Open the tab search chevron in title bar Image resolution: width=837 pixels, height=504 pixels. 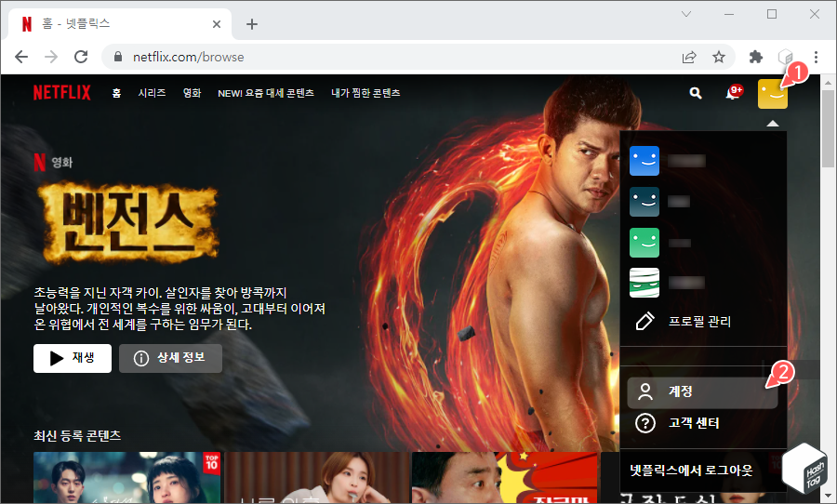pos(686,15)
